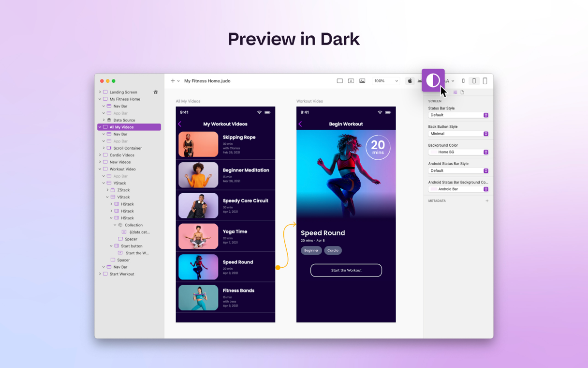The image size is (588, 368).
Task: Click the Beginner Meditation video thumbnail
Action: tap(198, 175)
